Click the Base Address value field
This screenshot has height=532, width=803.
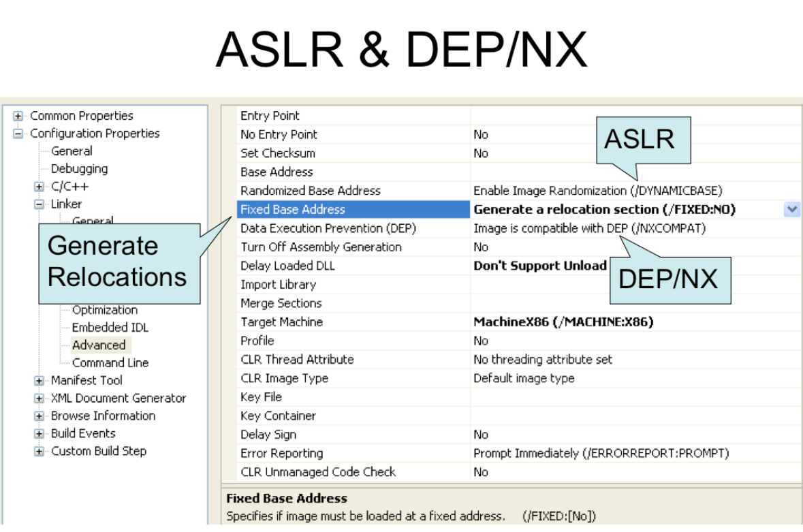[x=633, y=172]
